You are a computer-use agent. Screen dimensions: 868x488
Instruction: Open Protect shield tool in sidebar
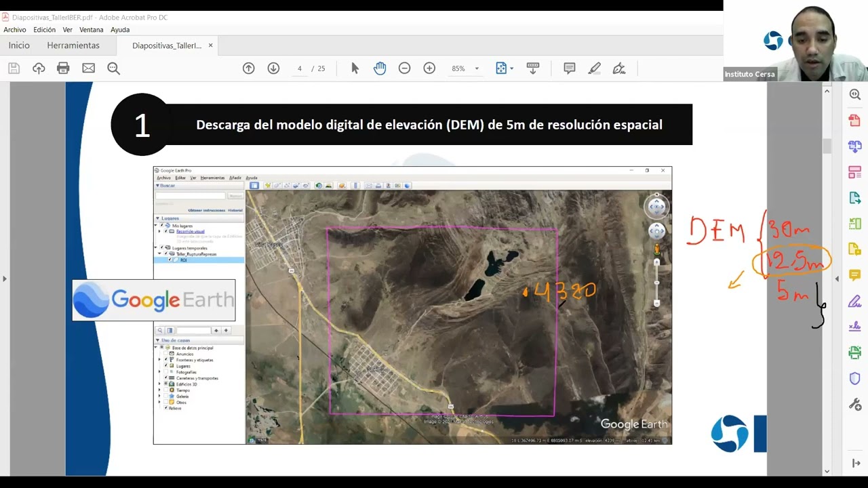pyautogui.click(x=855, y=378)
